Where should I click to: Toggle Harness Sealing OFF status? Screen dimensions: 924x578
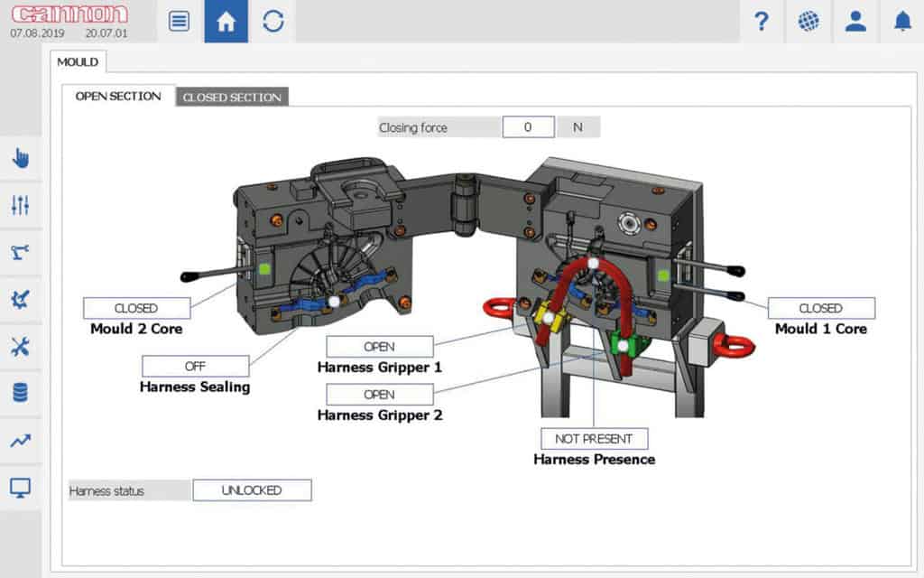click(x=195, y=366)
